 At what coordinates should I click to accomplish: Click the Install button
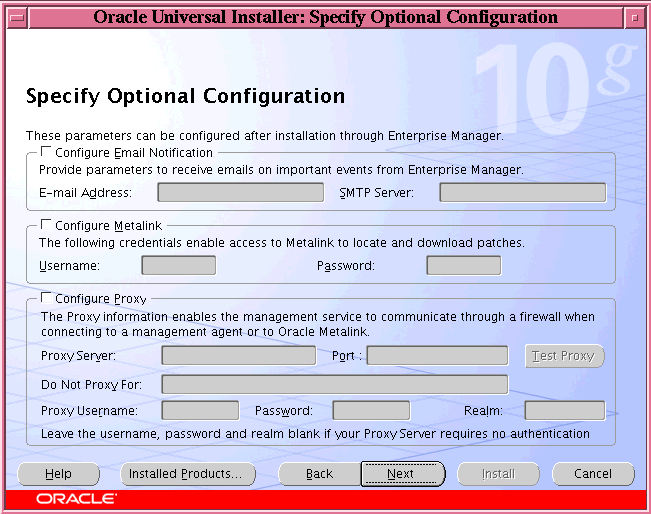498,474
